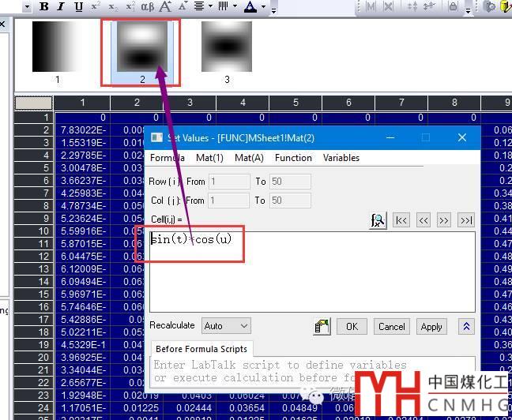Viewport: 512px width, 420px height.
Task: Open the Mat(1) menu
Action: pos(209,158)
